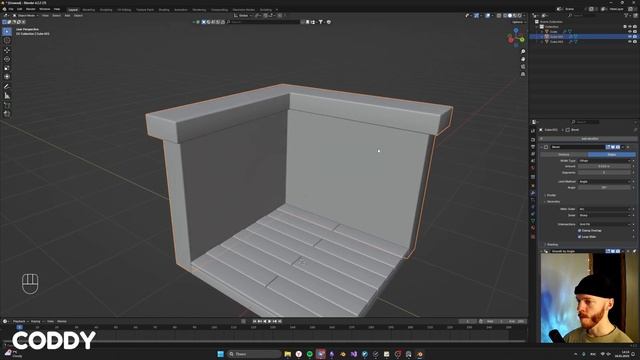Activate the 3D Cursor tool
The height and width of the screenshot is (360, 640).
pyautogui.click(x=7, y=41)
